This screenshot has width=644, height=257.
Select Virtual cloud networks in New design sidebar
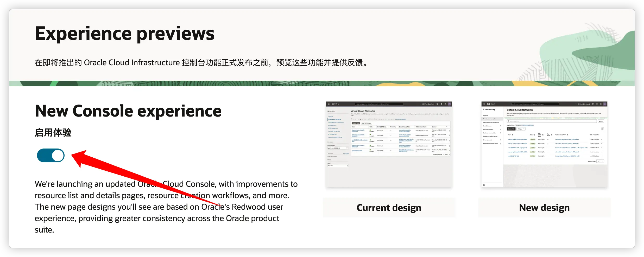click(x=489, y=119)
